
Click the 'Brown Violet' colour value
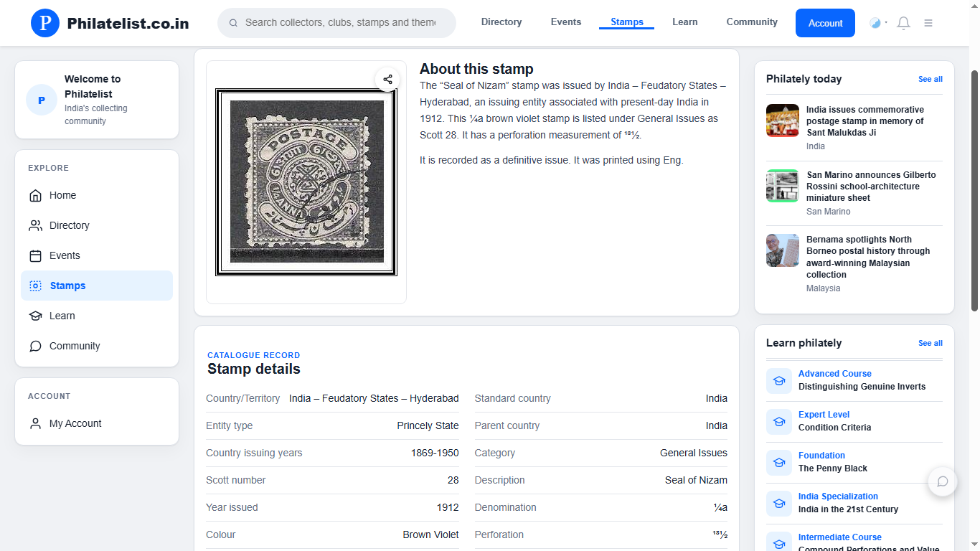430,534
